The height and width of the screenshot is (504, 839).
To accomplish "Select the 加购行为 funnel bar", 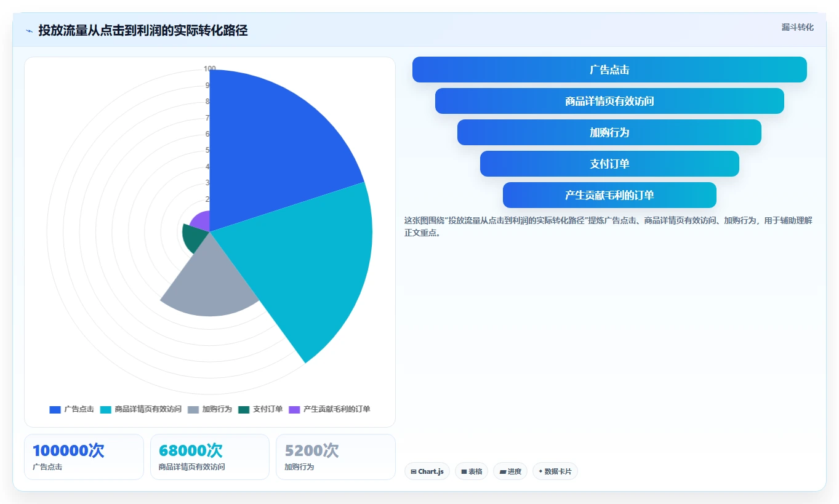I will click(x=609, y=132).
